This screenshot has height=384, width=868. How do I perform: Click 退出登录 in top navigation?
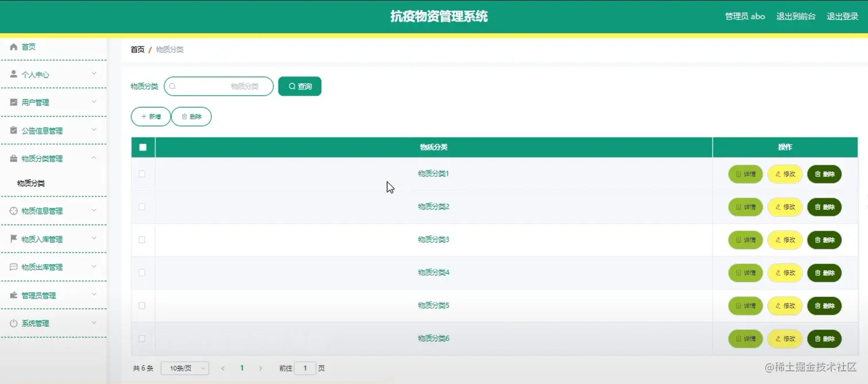(842, 16)
